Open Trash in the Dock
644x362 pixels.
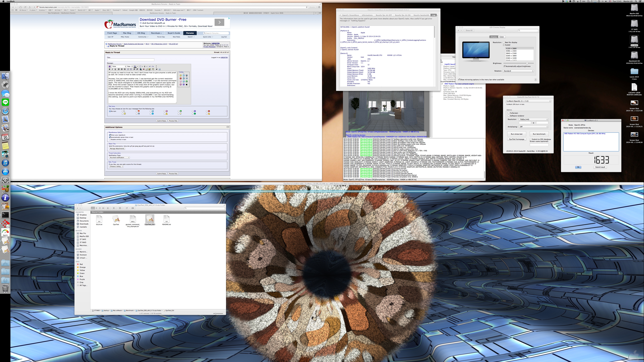5,289
